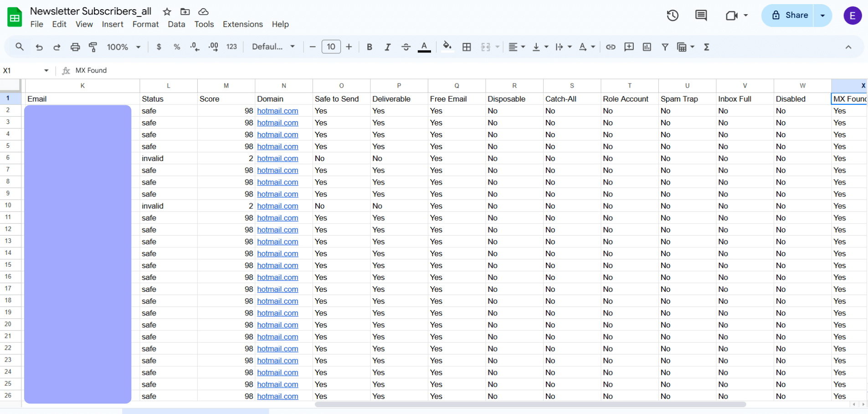Viewport: 868px width, 414px height.
Task: Click the Share button
Action: 793,15
